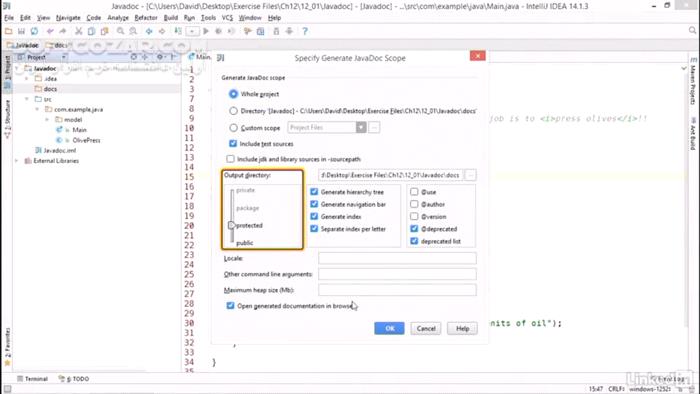Click the Undo toolbar icon
This screenshot has width=700, height=394.
pos(50,31)
